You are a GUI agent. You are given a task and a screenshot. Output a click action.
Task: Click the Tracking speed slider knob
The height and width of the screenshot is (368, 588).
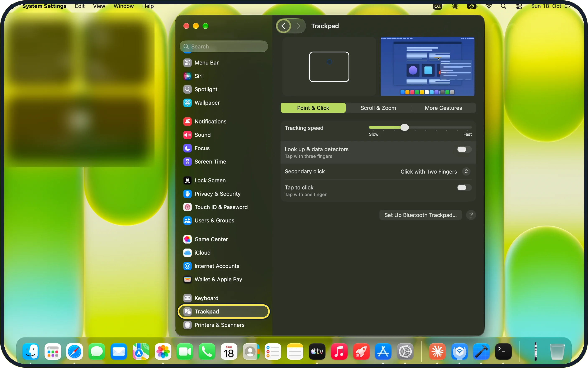click(x=405, y=128)
